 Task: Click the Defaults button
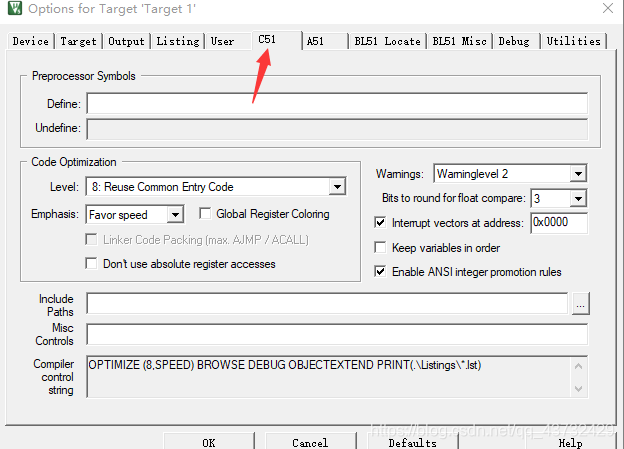413,442
